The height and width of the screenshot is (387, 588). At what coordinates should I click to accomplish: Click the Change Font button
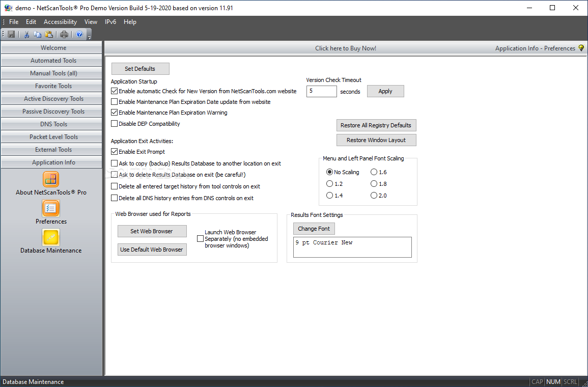[x=314, y=228]
